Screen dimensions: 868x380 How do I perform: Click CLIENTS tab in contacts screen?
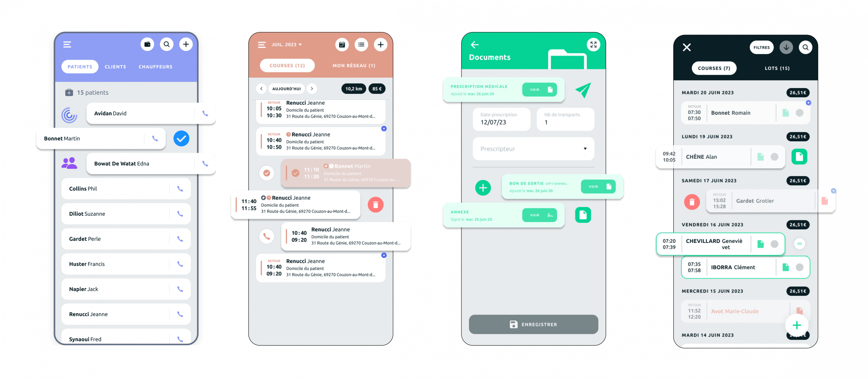click(x=115, y=66)
